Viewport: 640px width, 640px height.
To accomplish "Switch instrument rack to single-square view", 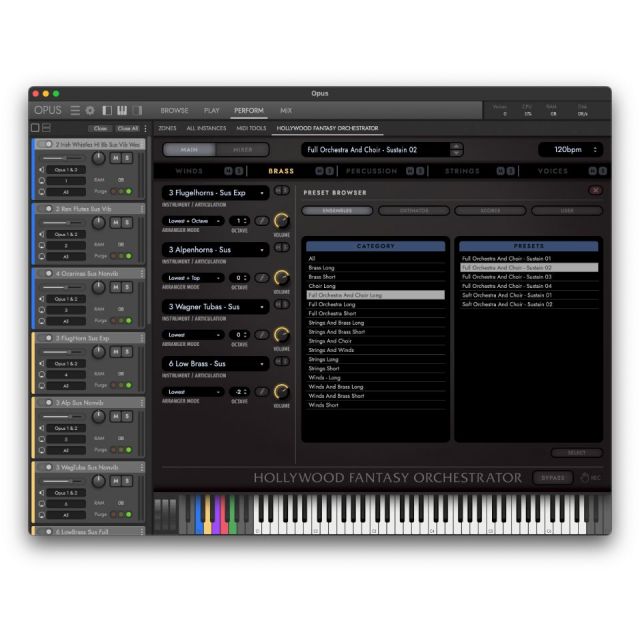I will (x=36, y=128).
